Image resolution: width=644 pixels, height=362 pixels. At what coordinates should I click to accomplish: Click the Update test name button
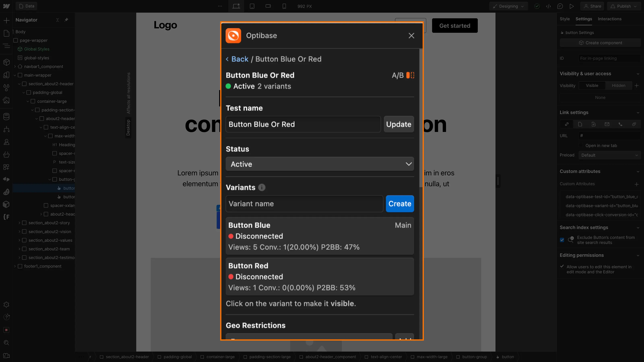coord(399,124)
